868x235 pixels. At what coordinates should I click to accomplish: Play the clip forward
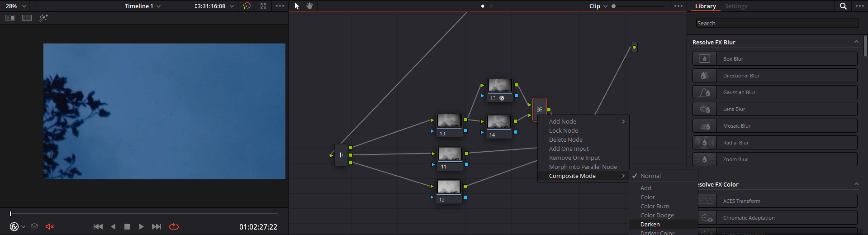click(141, 226)
